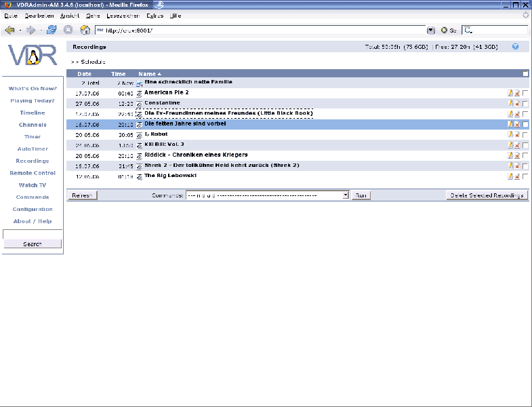The image size is (532, 407).
Task: Click edit icon for The Big Lebowski
Action: coord(510,176)
